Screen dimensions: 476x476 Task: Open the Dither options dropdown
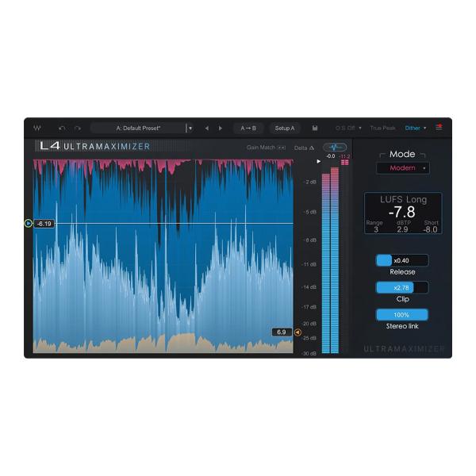[x=416, y=128]
